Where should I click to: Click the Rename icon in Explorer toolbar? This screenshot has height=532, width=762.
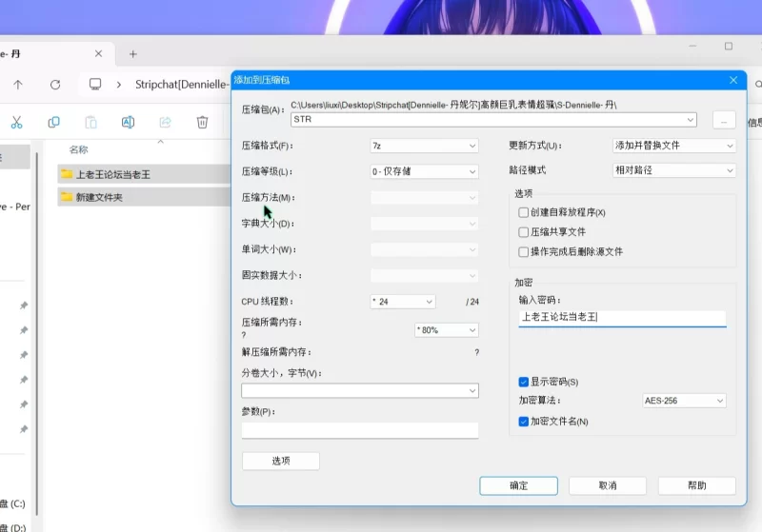point(128,122)
